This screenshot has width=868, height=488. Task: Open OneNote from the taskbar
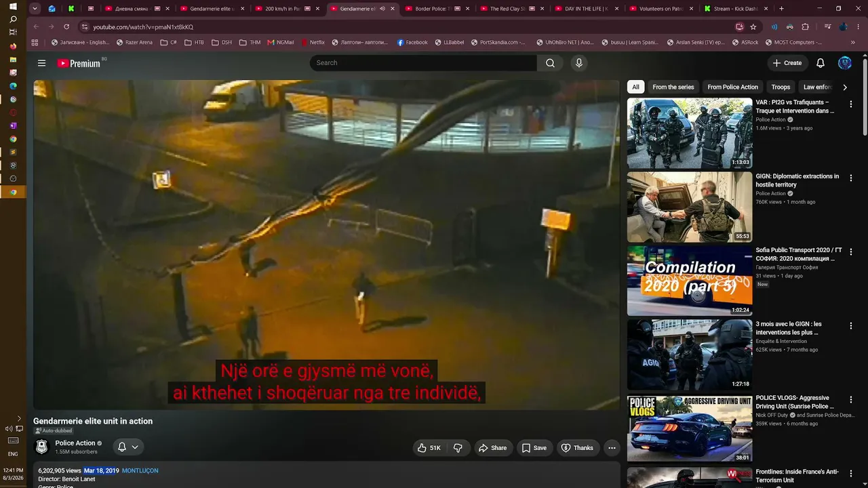pyautogui.click(x=13, y=125)
